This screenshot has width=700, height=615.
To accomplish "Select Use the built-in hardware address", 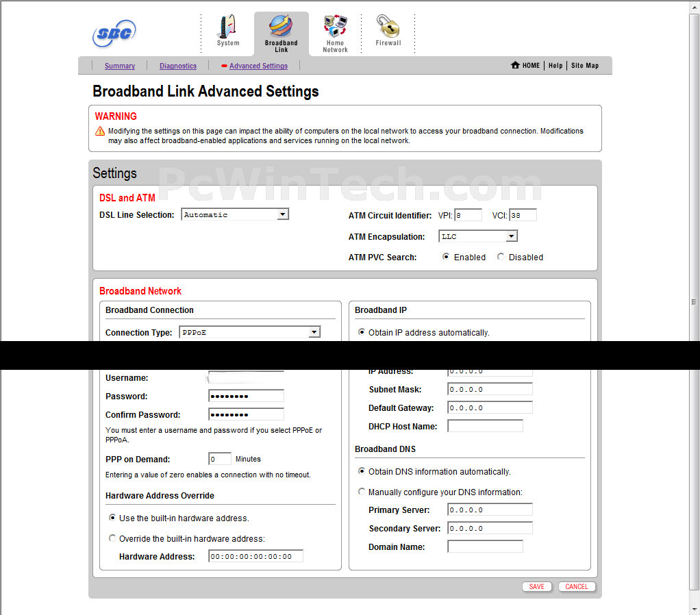I will (x=112, y=518).
